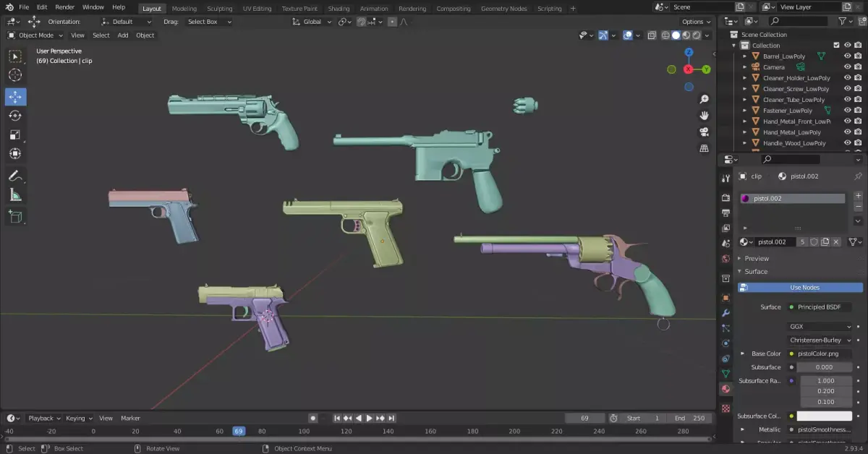Open the Material properties tab

(x=726, y=389)
